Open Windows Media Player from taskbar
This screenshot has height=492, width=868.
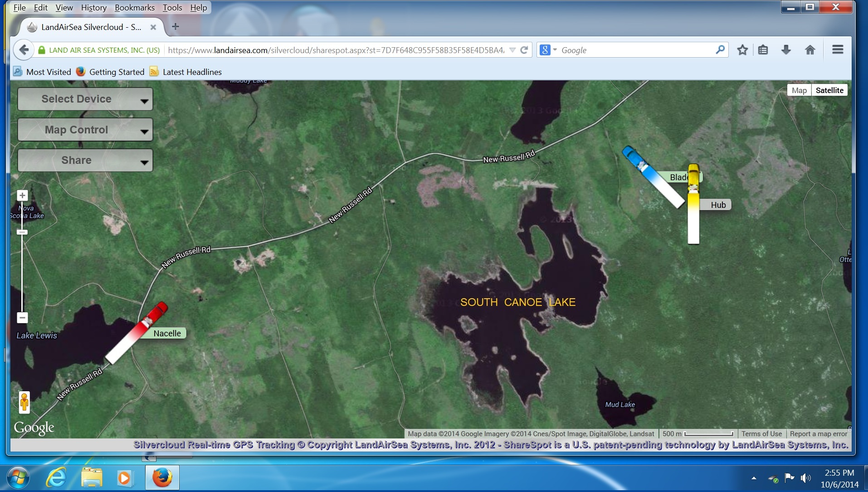125,478
